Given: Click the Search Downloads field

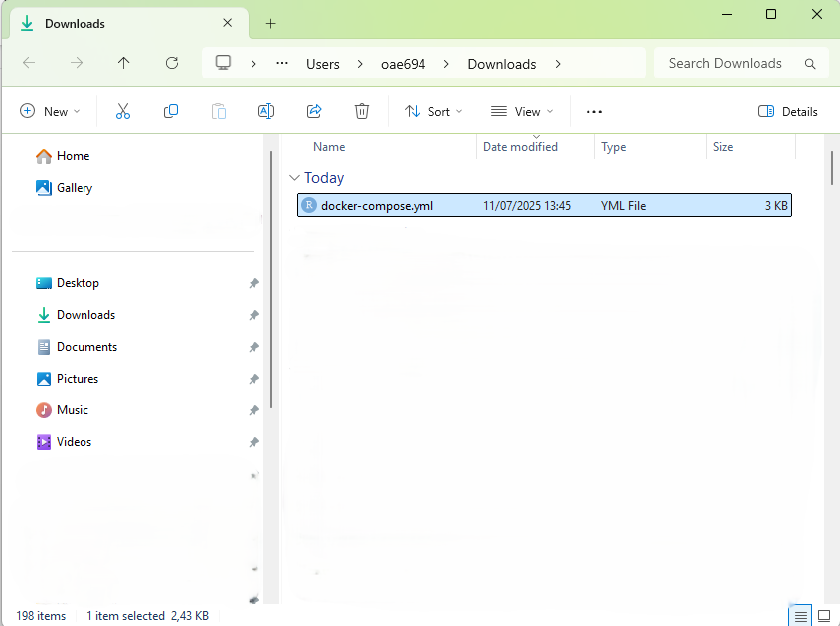Looking at the screenshot, I should (731, 63).
